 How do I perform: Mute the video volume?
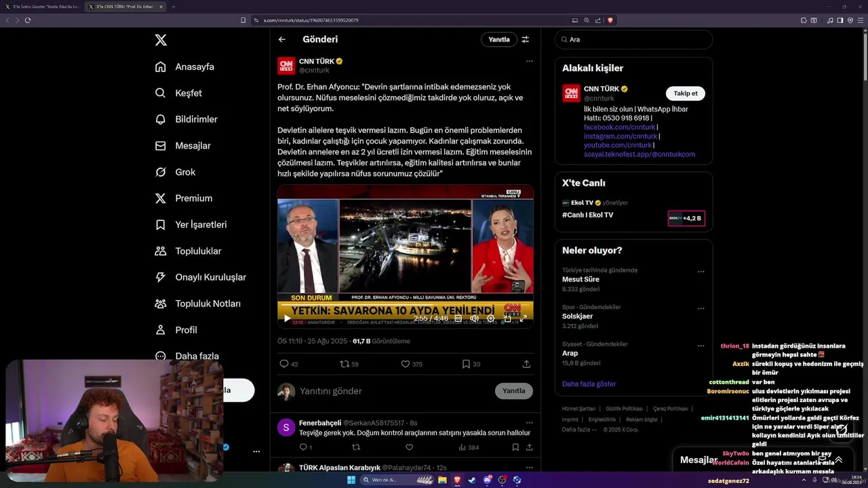pyautogui.click(x=474, y=319)
